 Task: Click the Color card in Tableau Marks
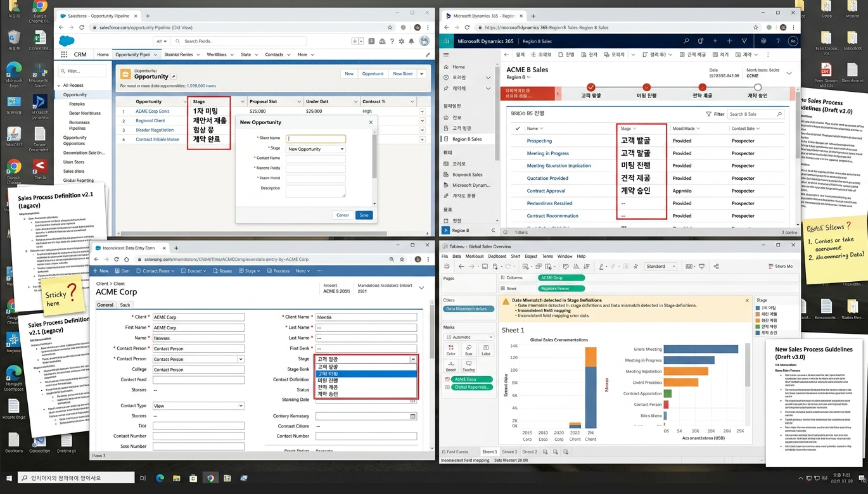[450, 350]
